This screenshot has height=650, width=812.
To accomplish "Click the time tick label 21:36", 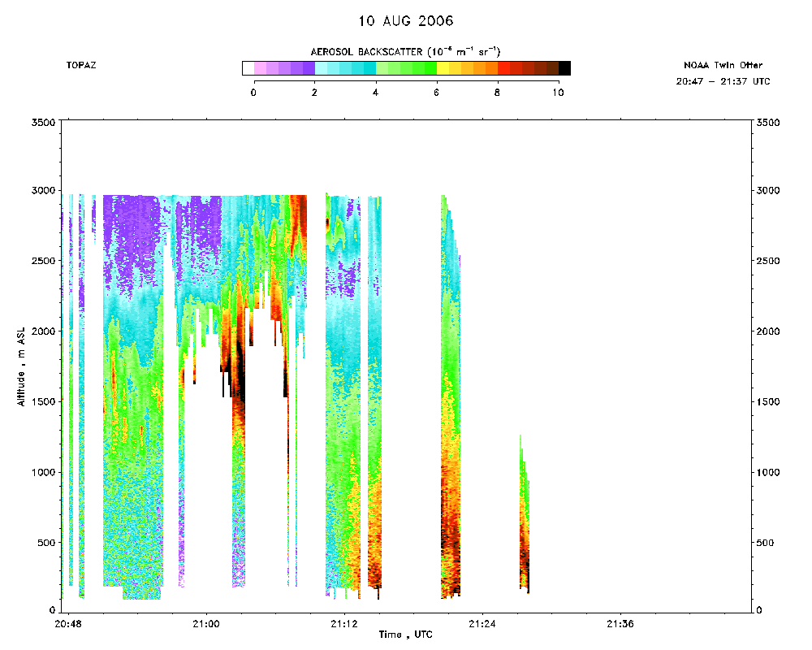I will 620,624.
